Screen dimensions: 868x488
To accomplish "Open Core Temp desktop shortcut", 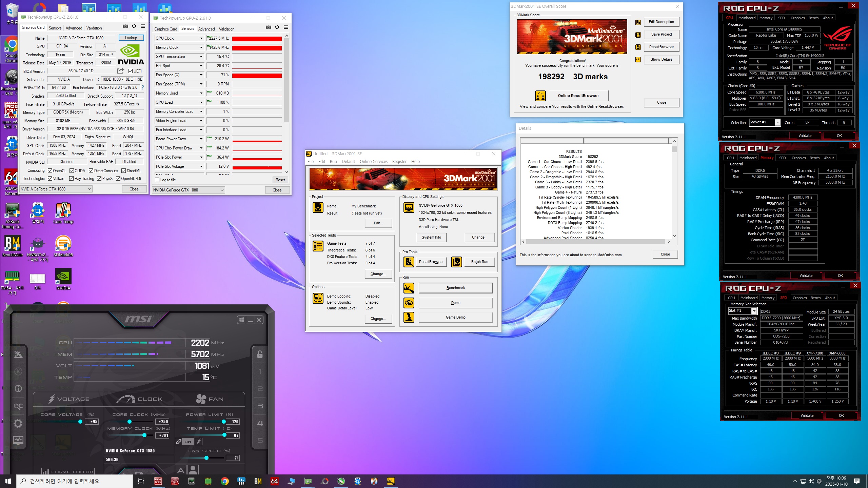I will pos(63,213).
